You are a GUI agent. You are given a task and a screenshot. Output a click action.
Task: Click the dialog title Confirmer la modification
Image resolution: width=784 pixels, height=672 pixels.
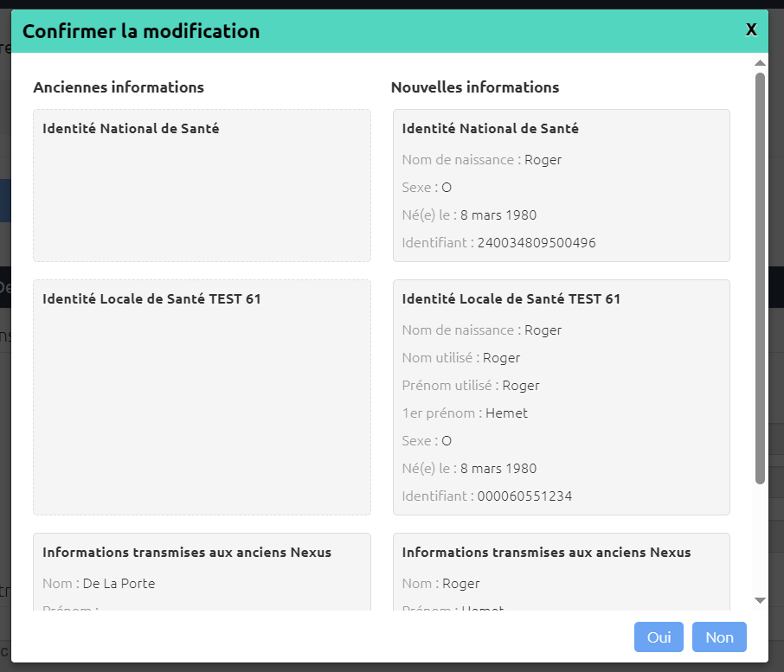click(141, 31)
